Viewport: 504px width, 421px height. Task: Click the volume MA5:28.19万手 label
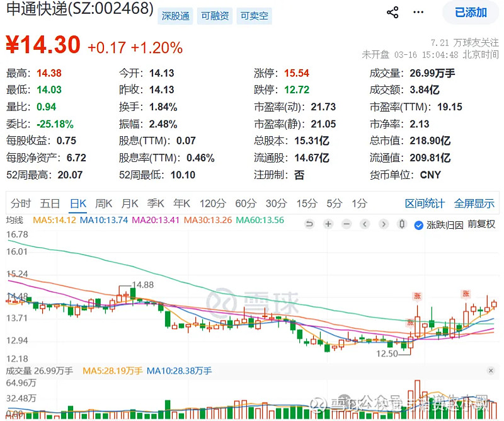click(113, 371)
